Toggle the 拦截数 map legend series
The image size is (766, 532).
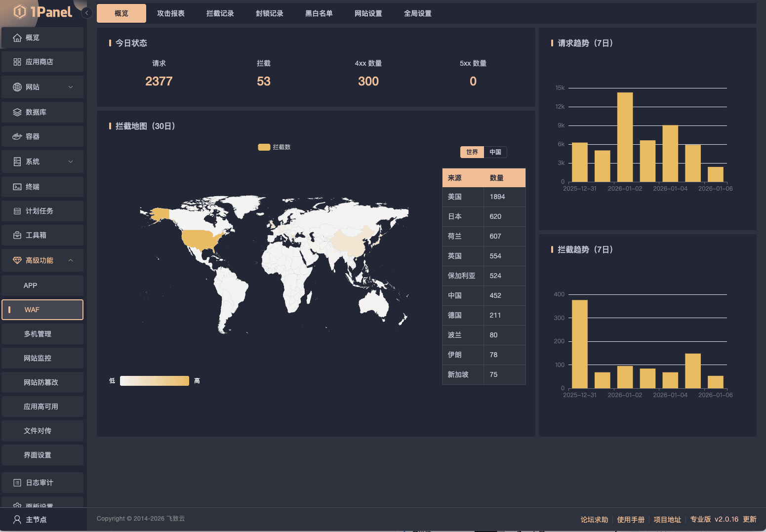tap(274, 147)
